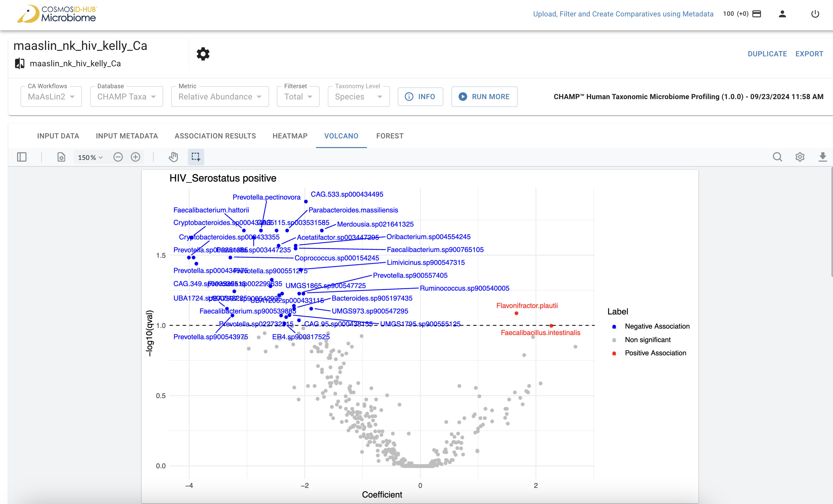833x504 pixels.
Task: Click the power logout icon
Action: 815,14
